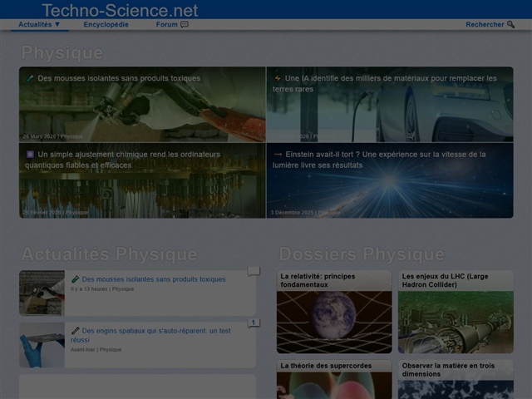The height and width of the screenshot is (399, 532).
Task: Go to the Encyclopédie section
Action: point(106,24)
